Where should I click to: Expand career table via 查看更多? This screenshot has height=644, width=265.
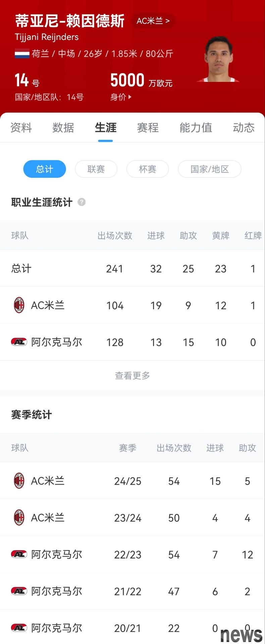pyautogui.click(x=132, y=375)
